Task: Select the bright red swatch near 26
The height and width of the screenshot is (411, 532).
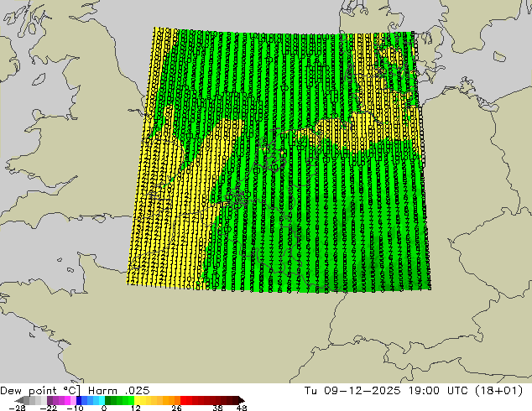Action: point(188,400)
